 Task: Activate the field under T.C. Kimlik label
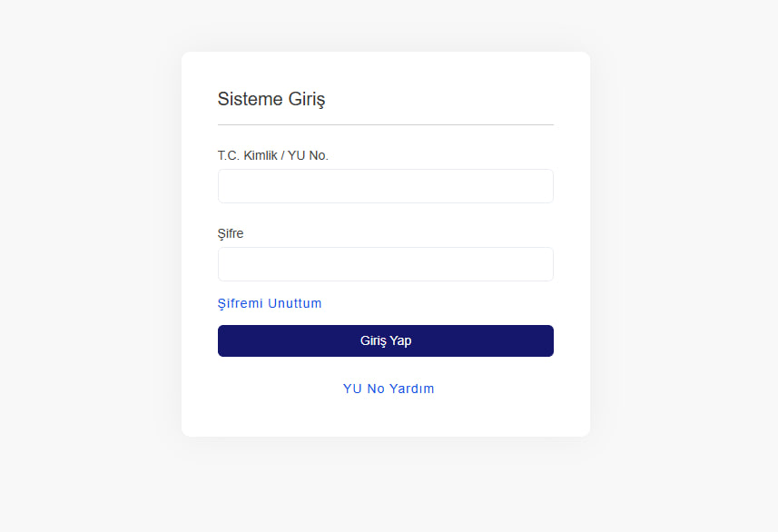click(385, 186)
